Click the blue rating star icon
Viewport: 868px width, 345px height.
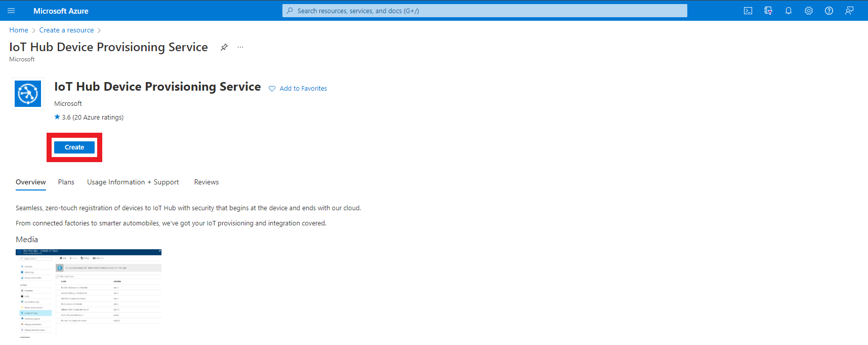[x=57, y=117]
